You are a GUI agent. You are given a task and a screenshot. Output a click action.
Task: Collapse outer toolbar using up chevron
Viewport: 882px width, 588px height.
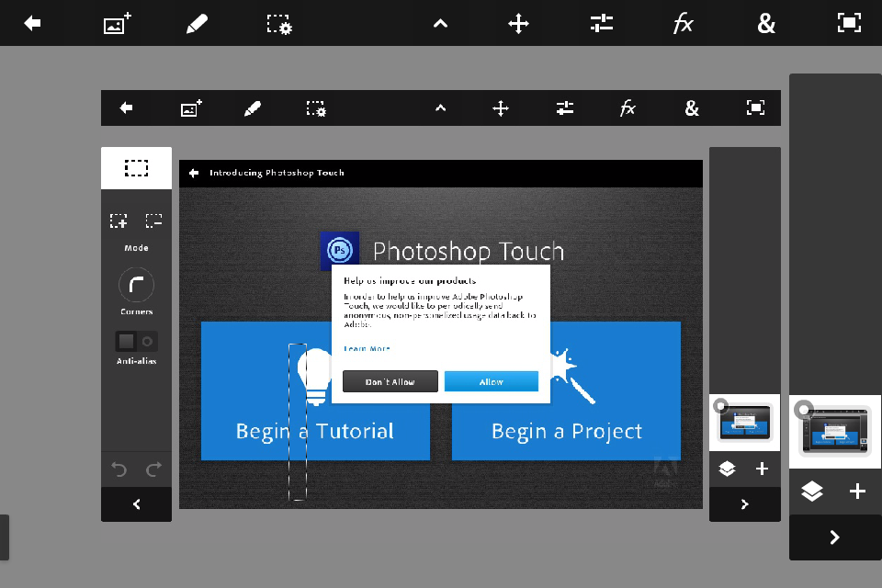[x=440, y=24]
